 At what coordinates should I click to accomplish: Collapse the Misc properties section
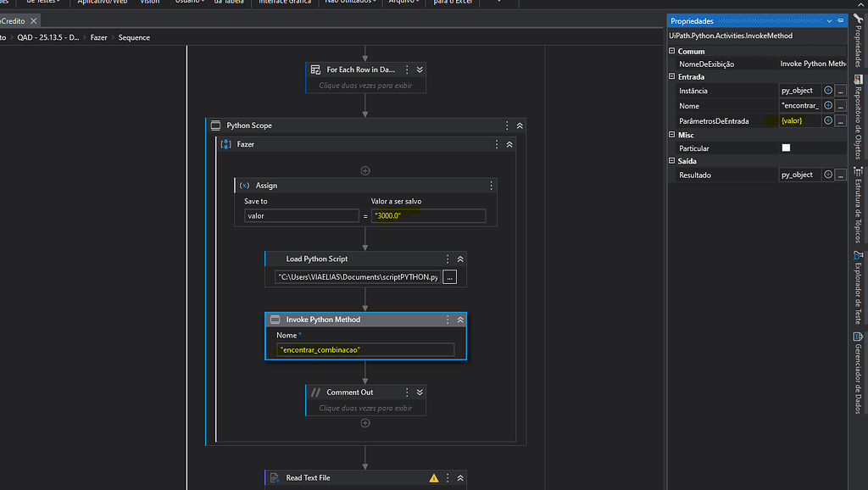point(672,135)
